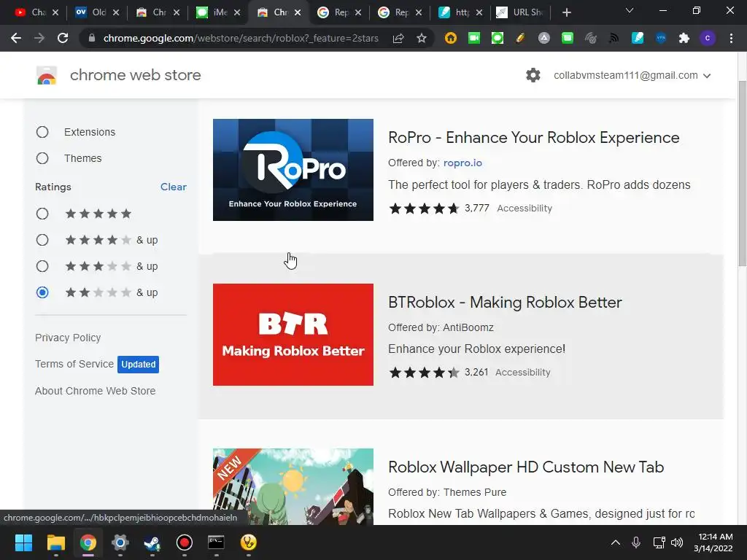Open the green chat bubble extension
Screen dimensions: 747x560
coord(498,38)
